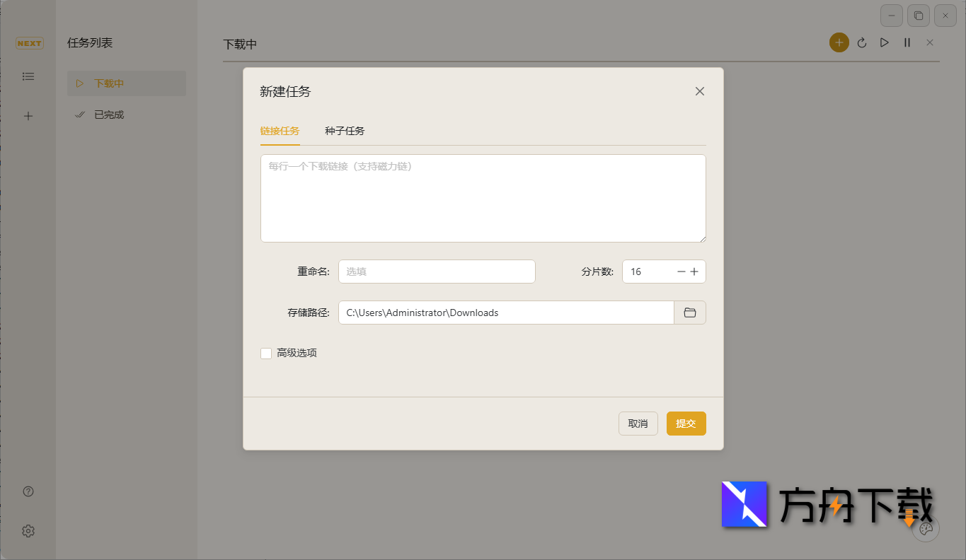Select the 链接任务 link task tab
Viewport: 966px width, 560px height.
pyautogui.click(x=280, y=131)
